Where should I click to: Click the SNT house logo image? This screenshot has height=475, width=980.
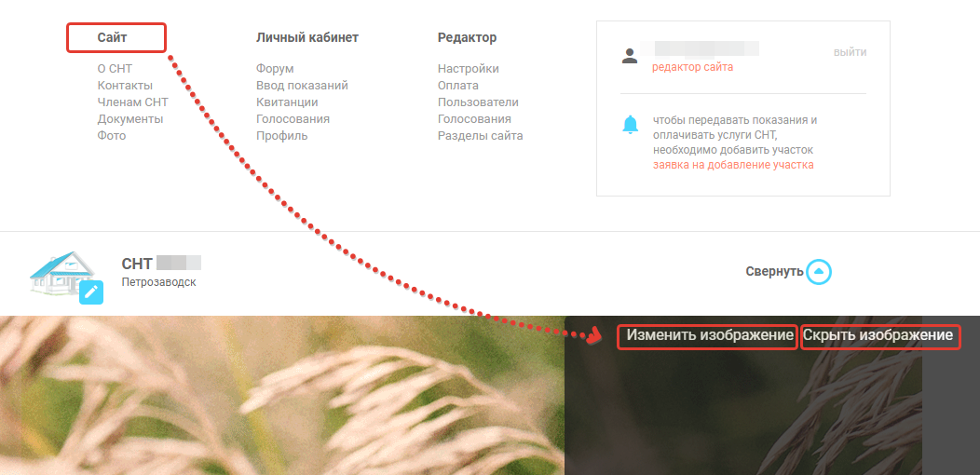point(61,273)
